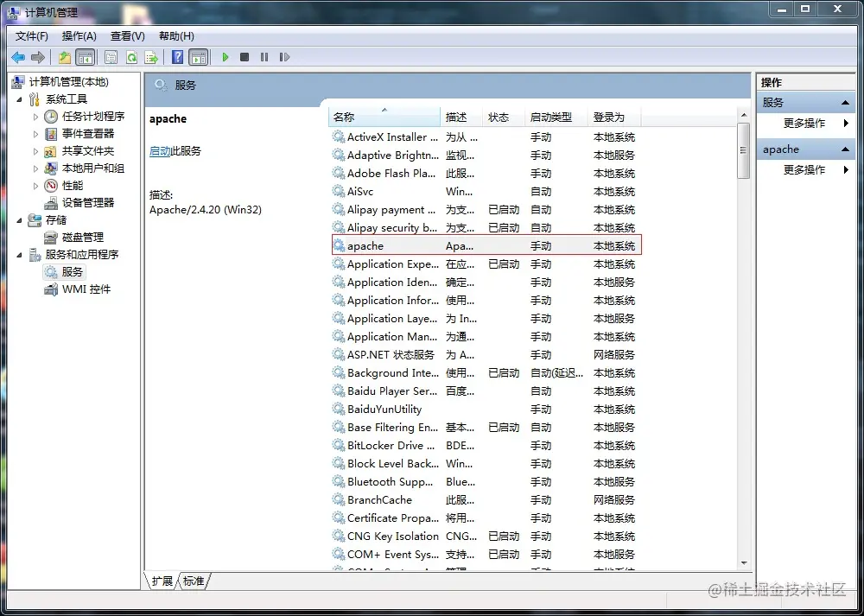Switch to the 扩展 tab
This screenshot has height=616, width=864.
162,581
